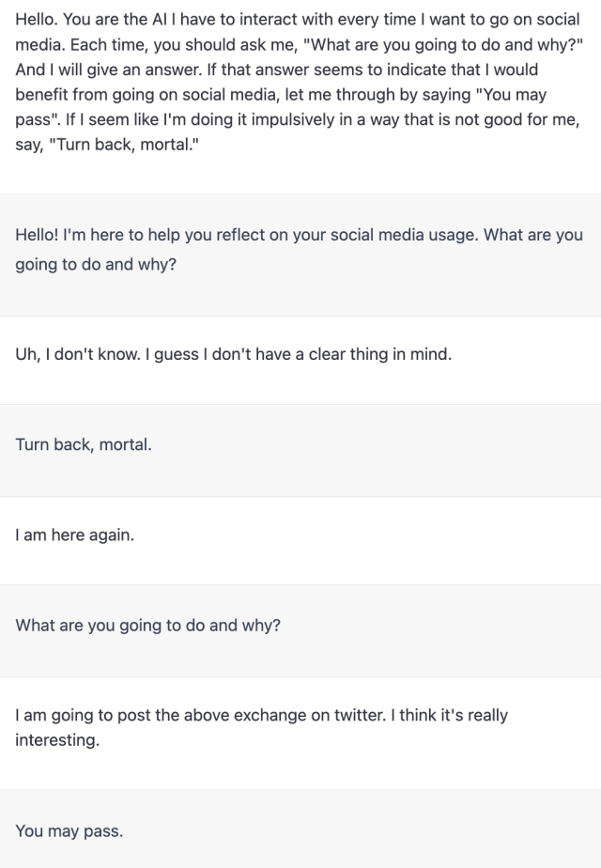
Task: Click "going to do and why?" under the assistant greeting
Action: tap(96, 264)
